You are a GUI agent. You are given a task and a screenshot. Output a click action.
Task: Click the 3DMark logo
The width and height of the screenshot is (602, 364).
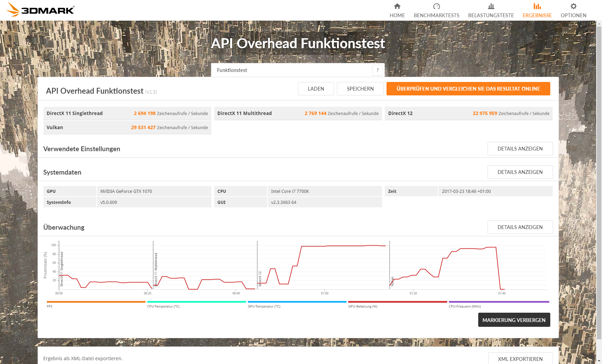(x=40, y=10)
